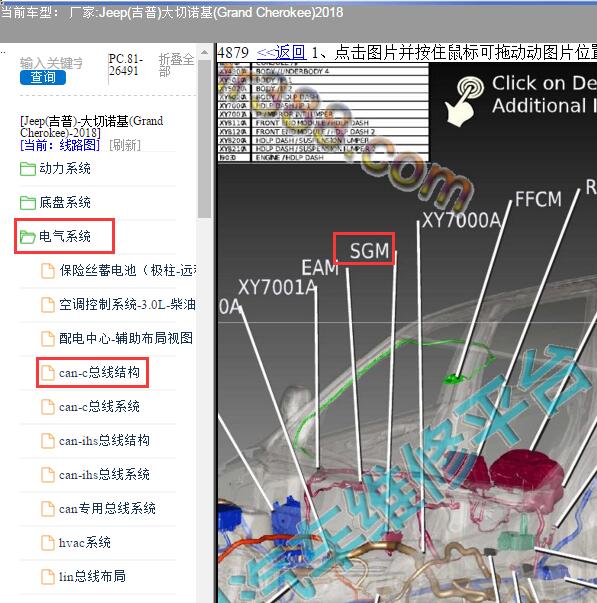597x603 pixels.
Task: Click the XY7000A connector label
Action: 462,220
